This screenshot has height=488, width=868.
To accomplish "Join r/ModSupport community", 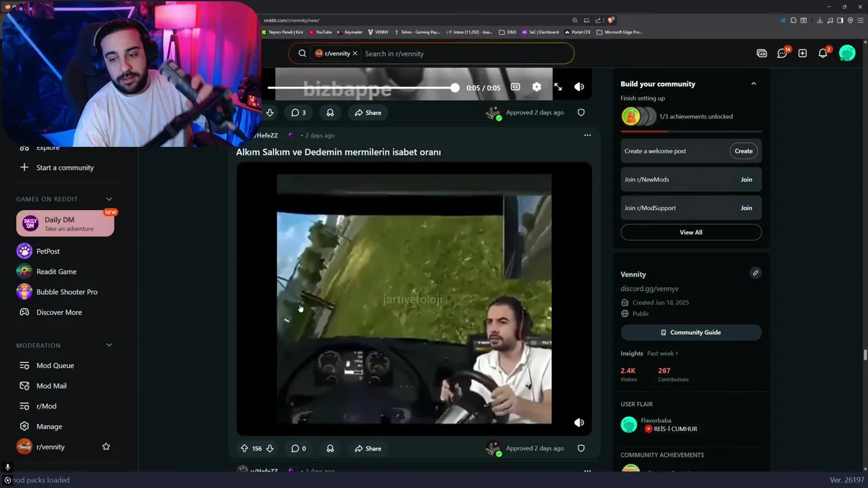I will click(x=747, y=208).
